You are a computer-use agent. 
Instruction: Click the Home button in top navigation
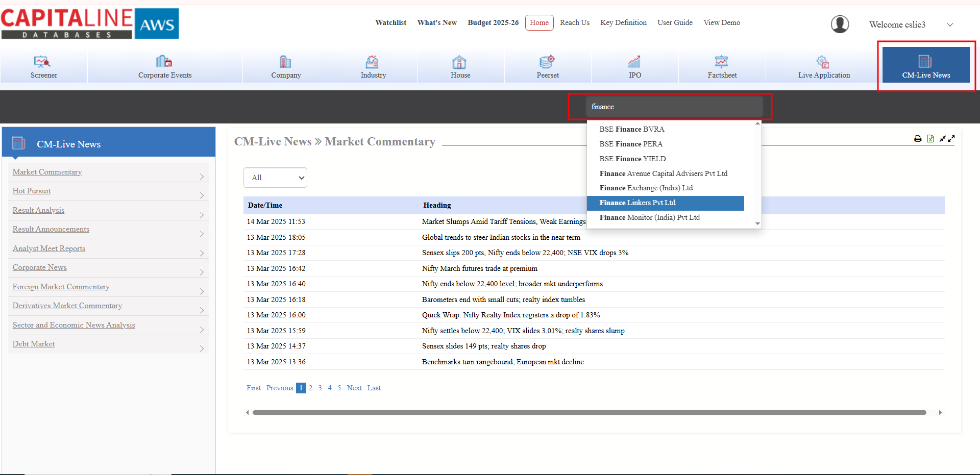click(x=539, y=22)
